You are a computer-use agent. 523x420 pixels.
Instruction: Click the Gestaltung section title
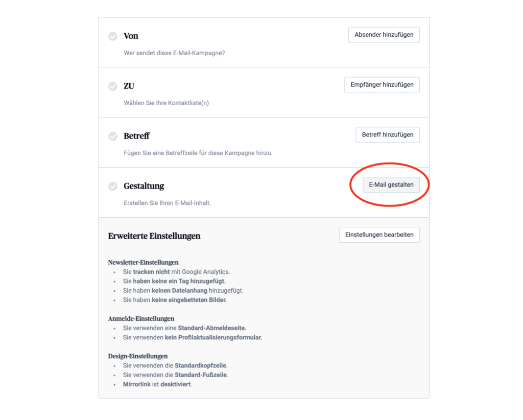(144, 186)
